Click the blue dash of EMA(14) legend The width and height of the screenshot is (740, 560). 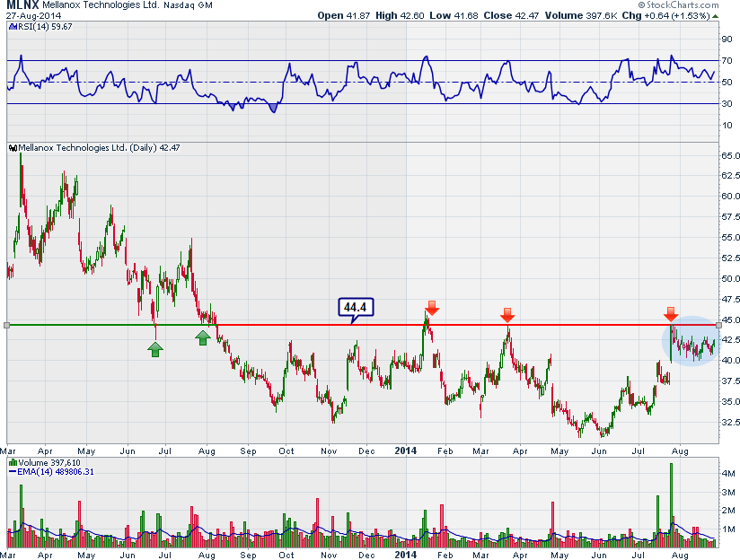[x=13, y=472]
